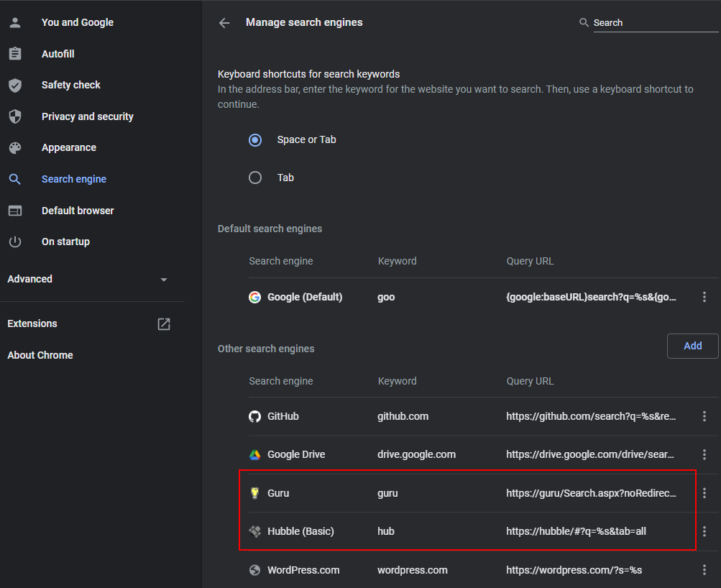Screen dimensions: 721x588
Task: Open Extensions via external link icon
Action: pos(164,323)
